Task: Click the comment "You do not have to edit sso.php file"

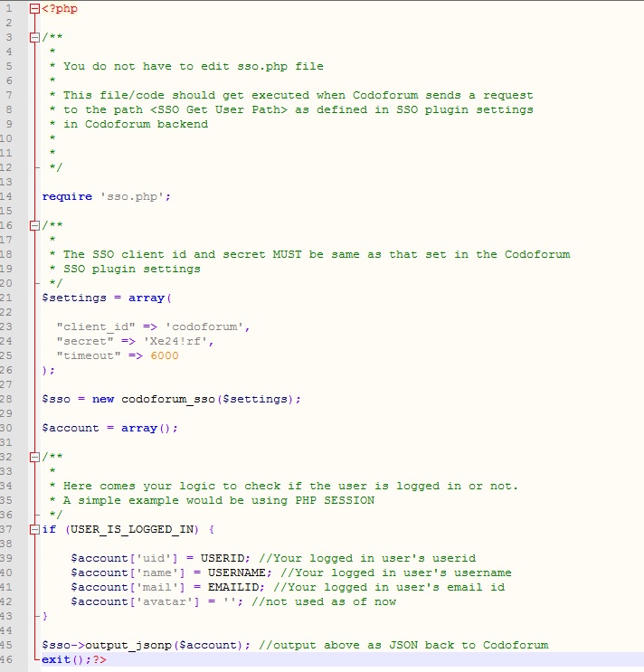Action: coord(194,66)
